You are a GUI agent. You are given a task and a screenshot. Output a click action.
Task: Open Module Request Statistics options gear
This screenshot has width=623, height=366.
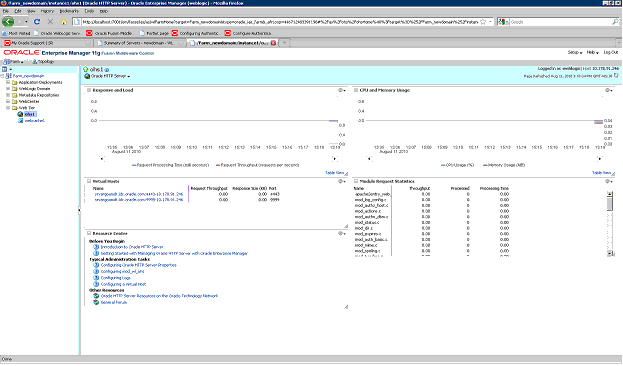click(608, 181)
